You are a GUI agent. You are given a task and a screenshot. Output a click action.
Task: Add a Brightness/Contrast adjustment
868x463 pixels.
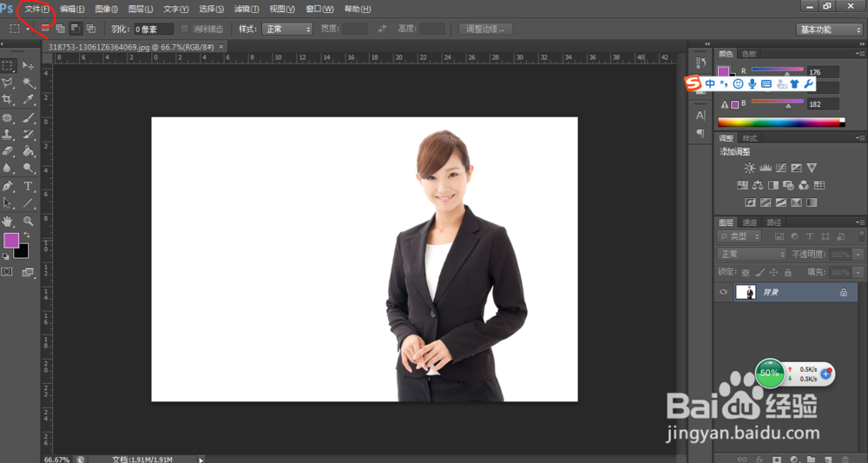pyautogui.click(x=750, y=168)
